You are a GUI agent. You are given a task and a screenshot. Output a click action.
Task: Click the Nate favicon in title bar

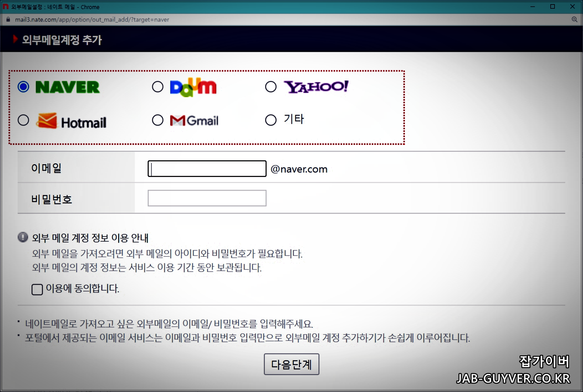pyautogui.click(x=6, y=6)
